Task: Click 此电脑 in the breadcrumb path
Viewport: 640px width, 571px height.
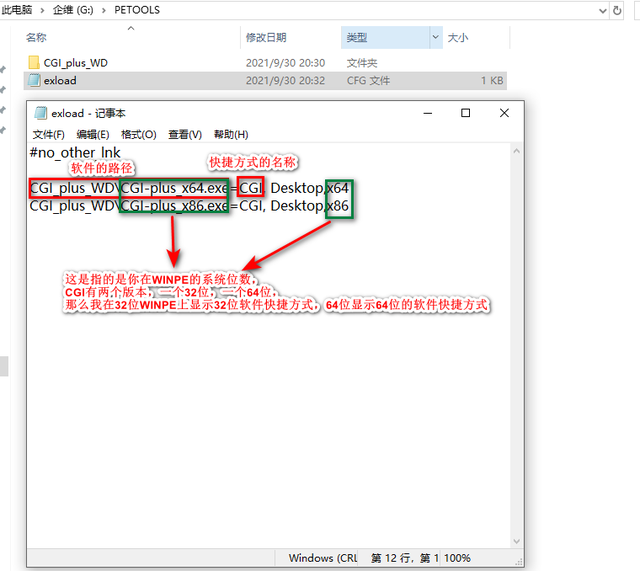Action: [x=17, y=10]
